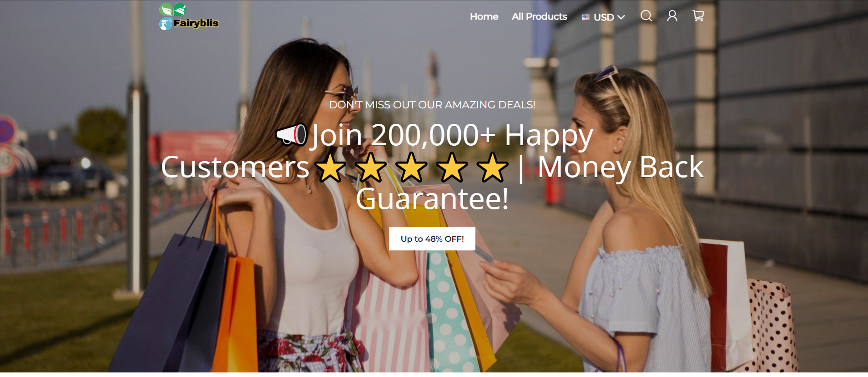868x377 pixels.
Task: Click the spray bottle icon in logo
Action: [166, 24]
